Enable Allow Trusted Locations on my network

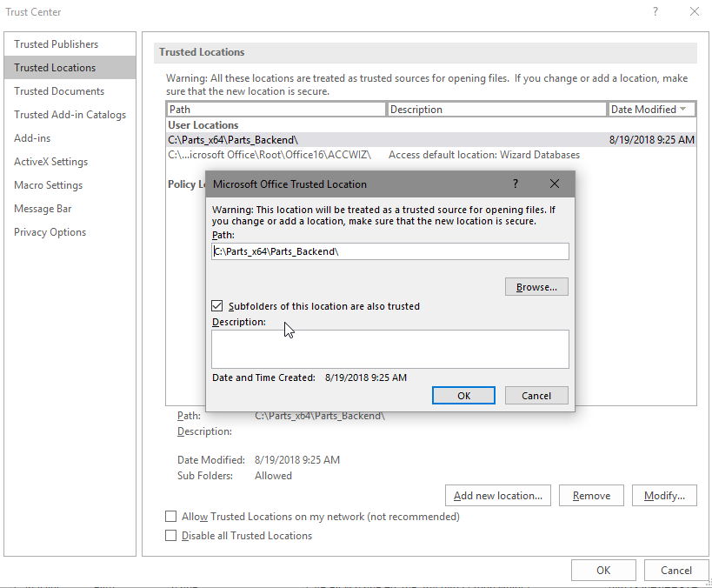click(171, 516)
